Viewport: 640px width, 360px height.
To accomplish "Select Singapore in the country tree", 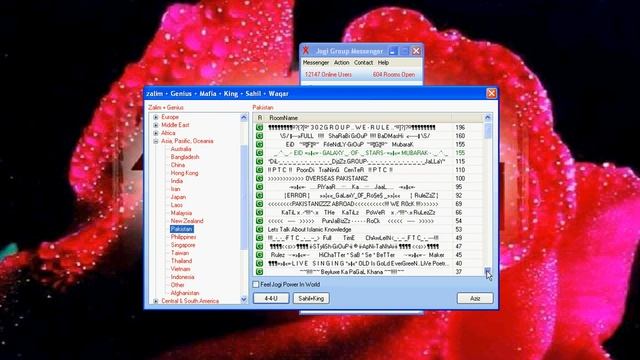I will click(183, 245).
